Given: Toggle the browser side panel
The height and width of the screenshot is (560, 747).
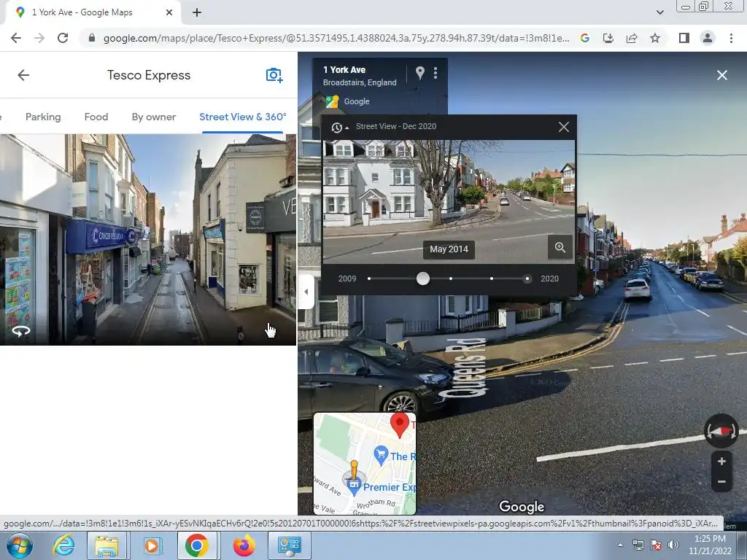Looking at the screenshot, I should [x=684, y=38].
